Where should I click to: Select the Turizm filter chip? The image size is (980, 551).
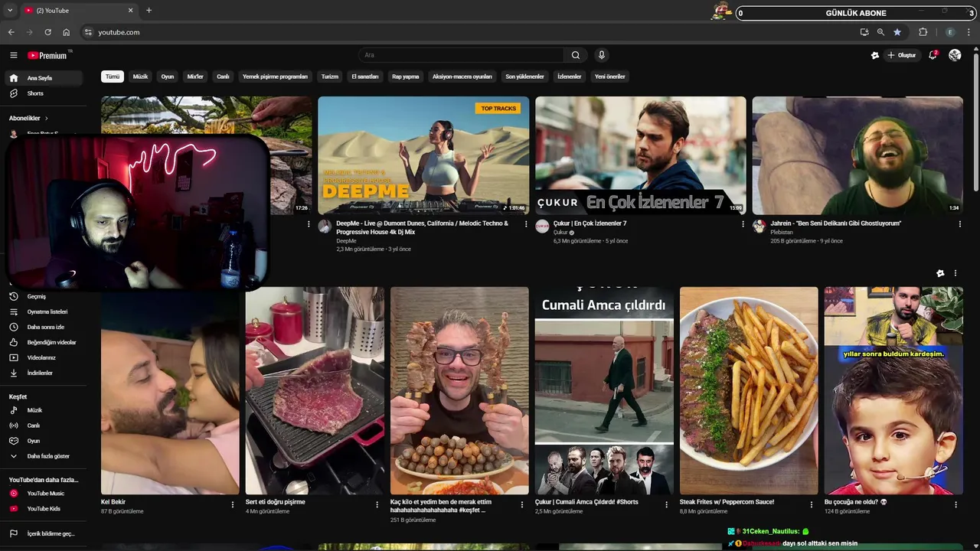330,77
